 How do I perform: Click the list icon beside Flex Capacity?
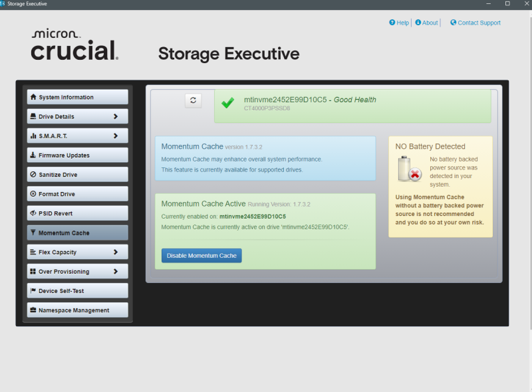point(33,252)
